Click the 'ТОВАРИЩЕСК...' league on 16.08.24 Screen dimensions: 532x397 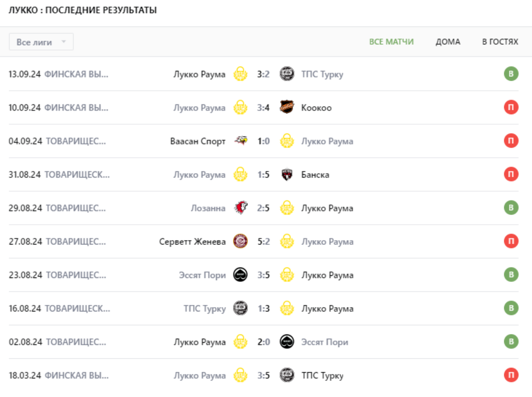click(77, 309)
